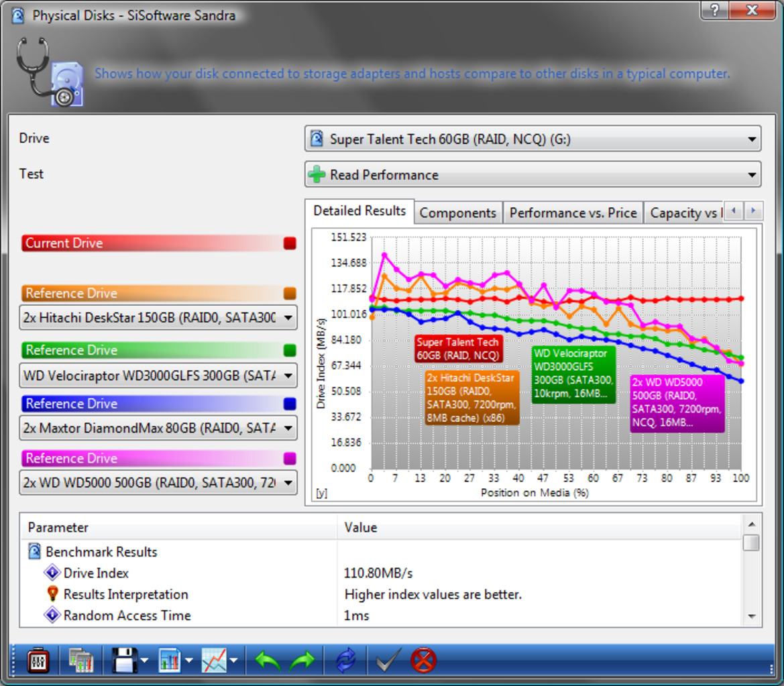Select the Random Access Time row
This screenshot has height=686, width=784.
(x=380, y=615)
